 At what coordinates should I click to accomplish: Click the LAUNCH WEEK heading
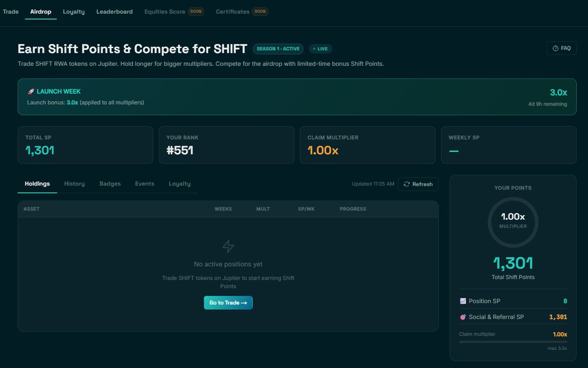tap(59, 92)
